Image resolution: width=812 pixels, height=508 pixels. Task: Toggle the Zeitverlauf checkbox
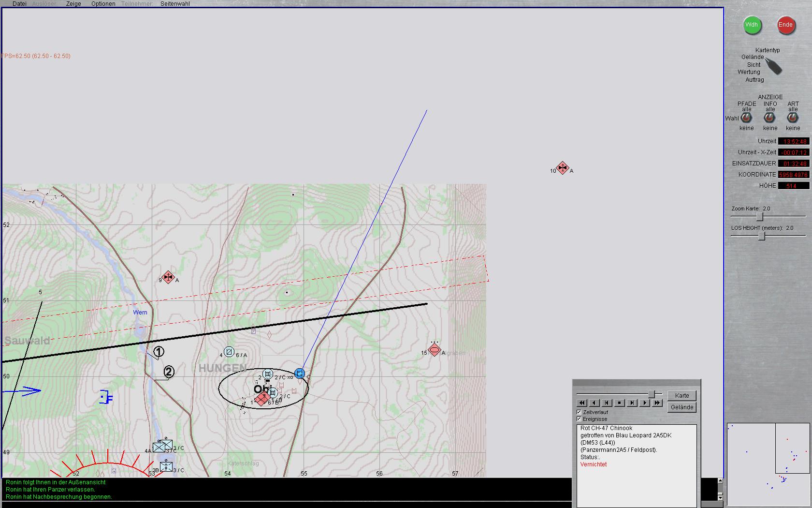click(579, 412)
